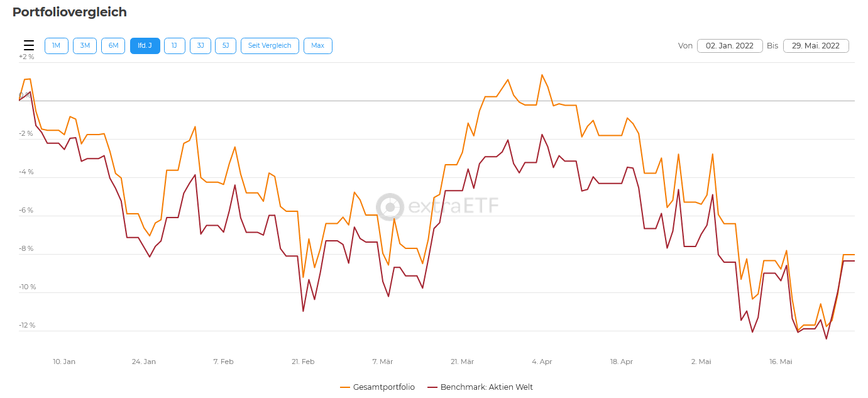The width and height of the screenshot is (868, 398).
Task: Show the 1J time range
Action: (174, 46)
